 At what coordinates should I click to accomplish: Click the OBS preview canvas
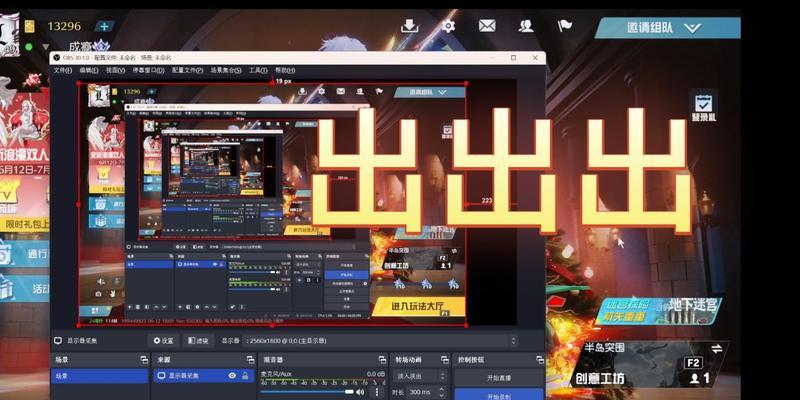tap(271, 203)
